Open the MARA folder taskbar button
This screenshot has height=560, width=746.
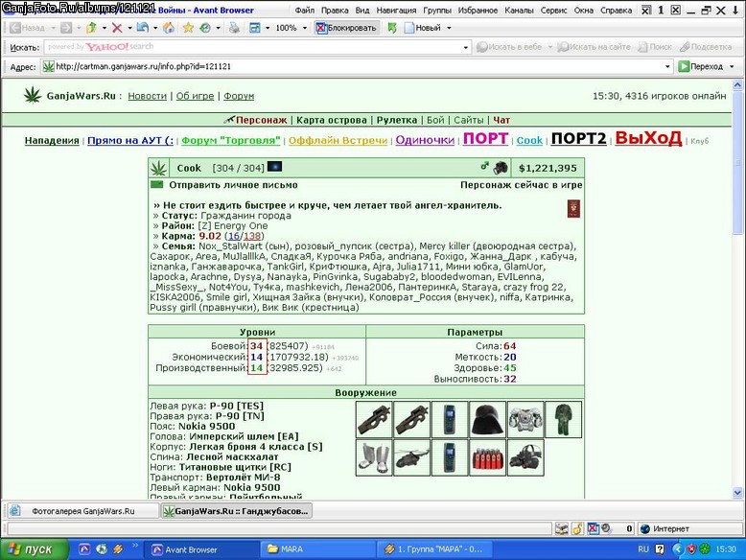click(x=317, y=549)
